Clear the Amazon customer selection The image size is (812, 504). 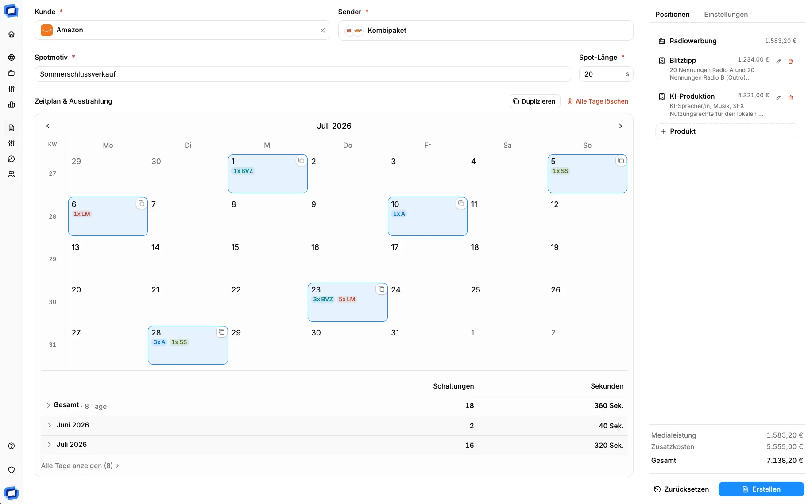coord(322,31)
